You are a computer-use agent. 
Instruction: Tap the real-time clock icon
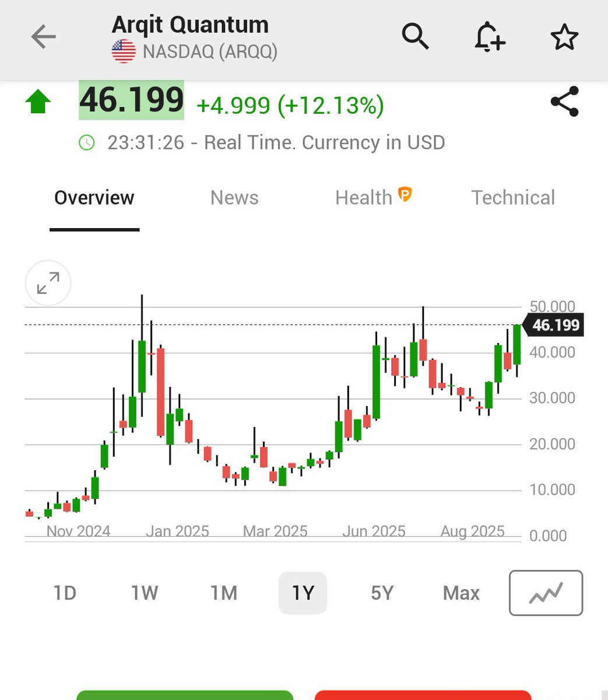pos(87,142)
